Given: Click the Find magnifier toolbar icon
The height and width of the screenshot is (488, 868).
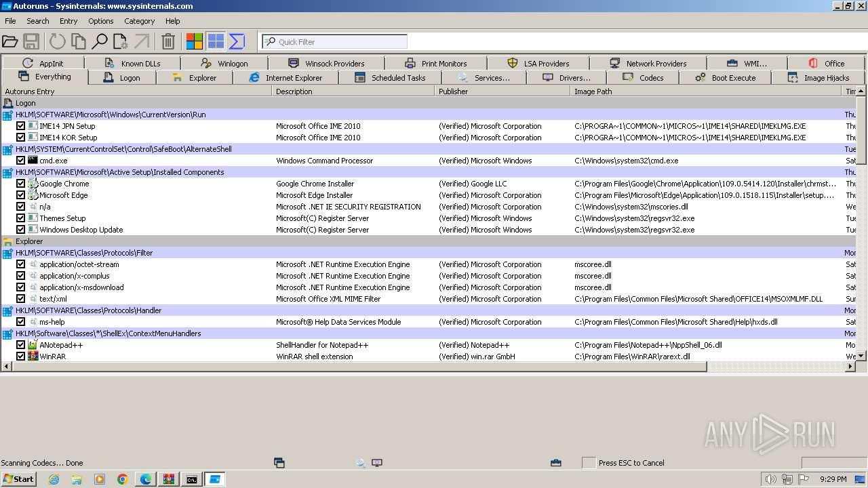Looking at the screenshot, I should tap(100, 41).
